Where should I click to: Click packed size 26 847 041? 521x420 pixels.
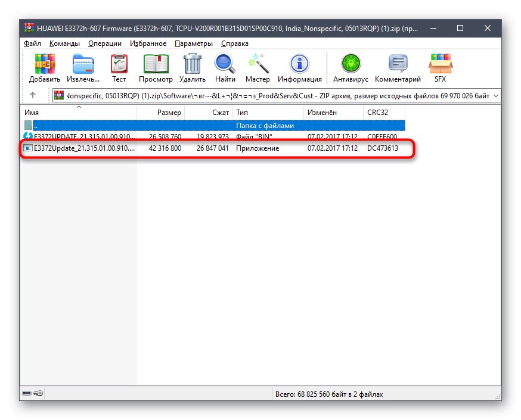213,148
